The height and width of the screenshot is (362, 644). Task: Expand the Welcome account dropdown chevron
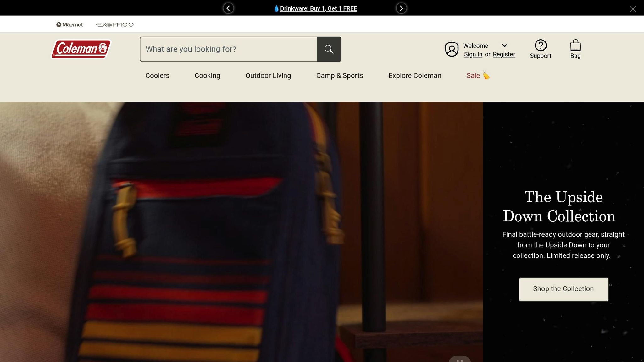click(x=504, y=45)
